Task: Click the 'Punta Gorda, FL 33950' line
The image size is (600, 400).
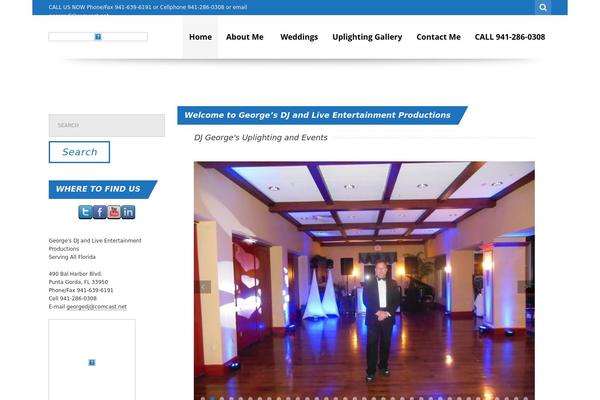Action: (78, 282)
